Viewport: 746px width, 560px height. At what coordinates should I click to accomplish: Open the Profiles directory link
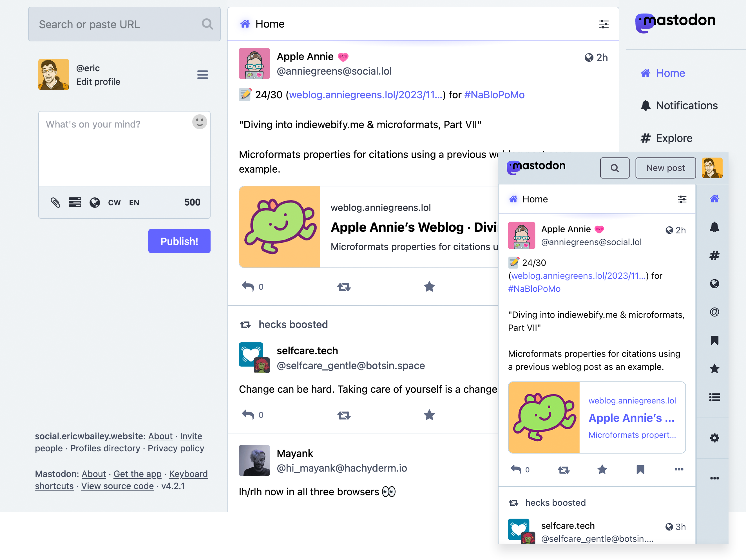point(105,448)
